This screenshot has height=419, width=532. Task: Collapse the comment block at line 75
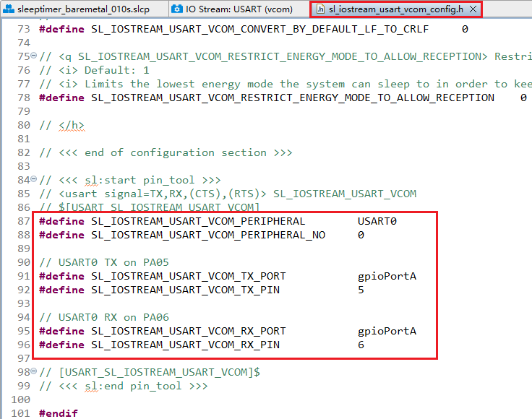pos(33,56)
